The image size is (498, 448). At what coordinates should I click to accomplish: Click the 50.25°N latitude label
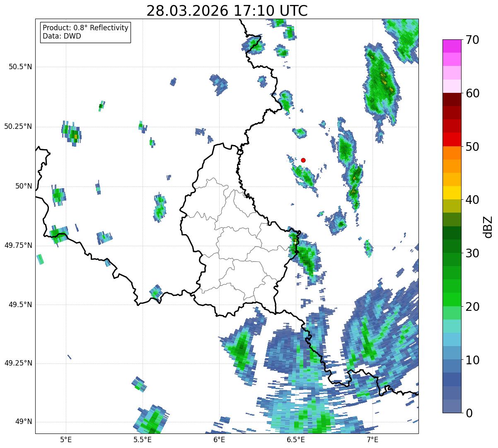point(18,126)
